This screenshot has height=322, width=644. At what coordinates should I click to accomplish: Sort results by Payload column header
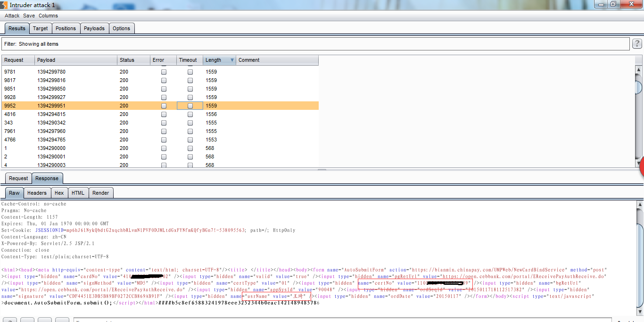[76, 60]
